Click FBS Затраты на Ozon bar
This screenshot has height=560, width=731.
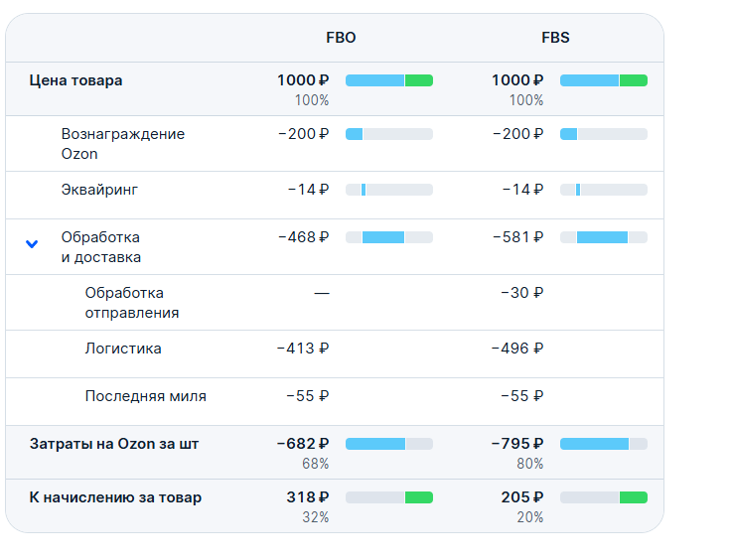tap(604, 444)
